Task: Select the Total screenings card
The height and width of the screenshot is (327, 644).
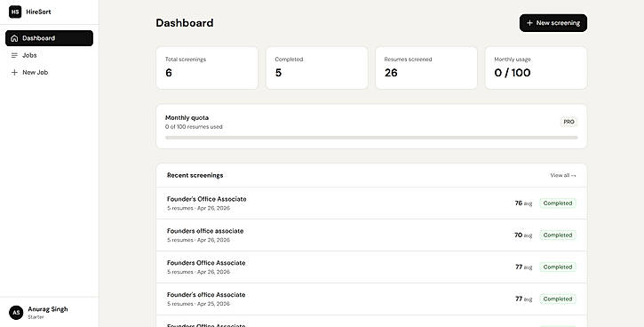Action: point(207,68)
